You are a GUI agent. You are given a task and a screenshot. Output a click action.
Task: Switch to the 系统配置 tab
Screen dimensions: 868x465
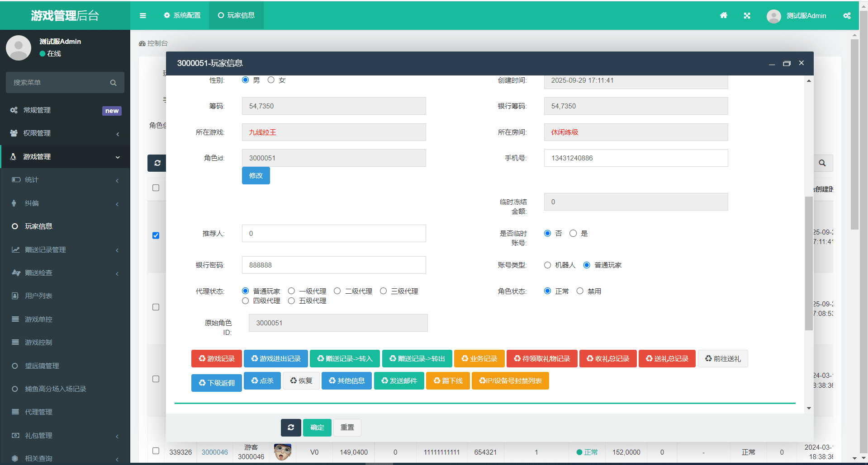(x=182, y=15)
